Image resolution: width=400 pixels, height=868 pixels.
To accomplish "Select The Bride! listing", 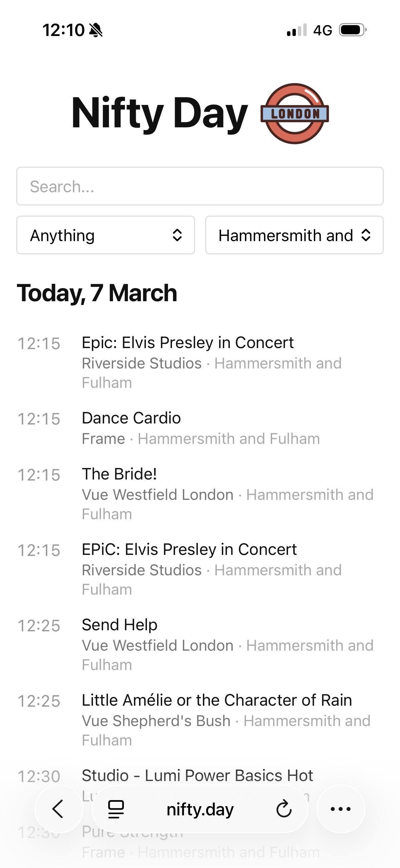I will tap(119, 474).
